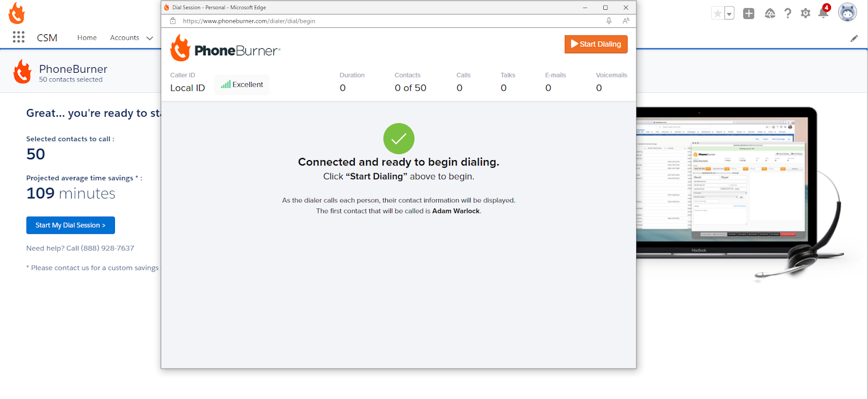
Task: Open the Salesforce Guidance Center icon
Action: 770,14
